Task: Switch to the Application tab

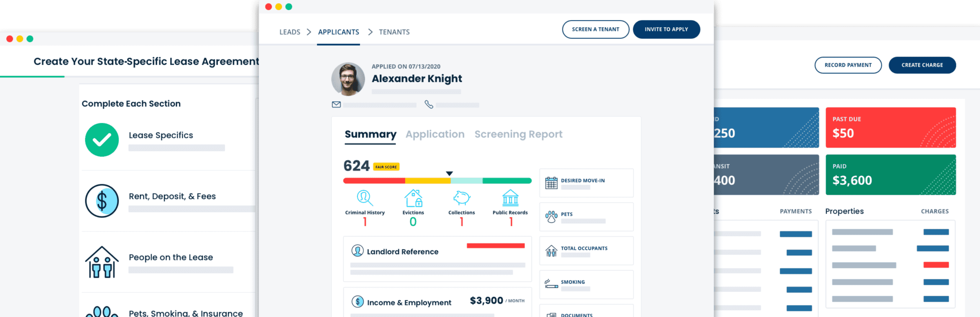Action: click(435, 134)
